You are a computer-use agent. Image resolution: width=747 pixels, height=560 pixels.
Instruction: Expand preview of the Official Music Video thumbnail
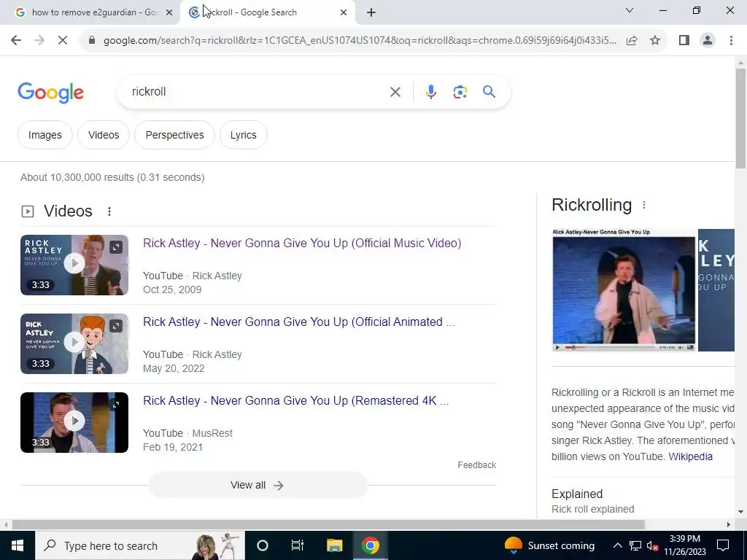116,246
